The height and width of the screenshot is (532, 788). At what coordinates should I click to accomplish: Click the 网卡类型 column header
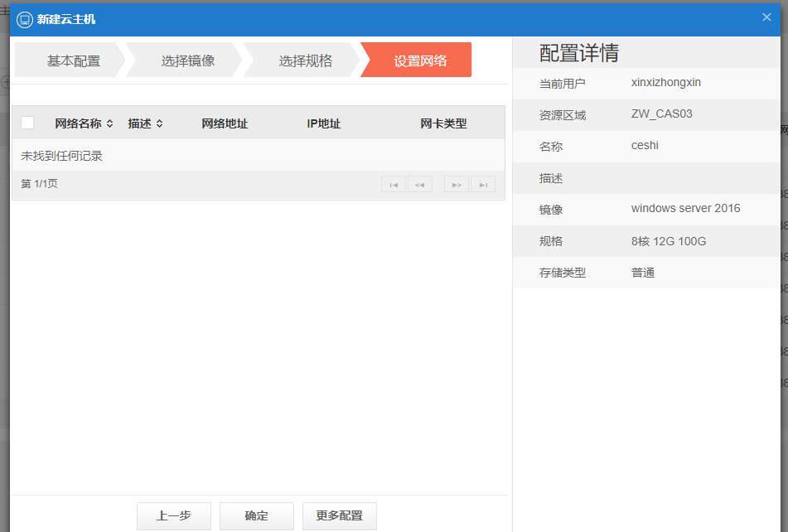point(443,123)
